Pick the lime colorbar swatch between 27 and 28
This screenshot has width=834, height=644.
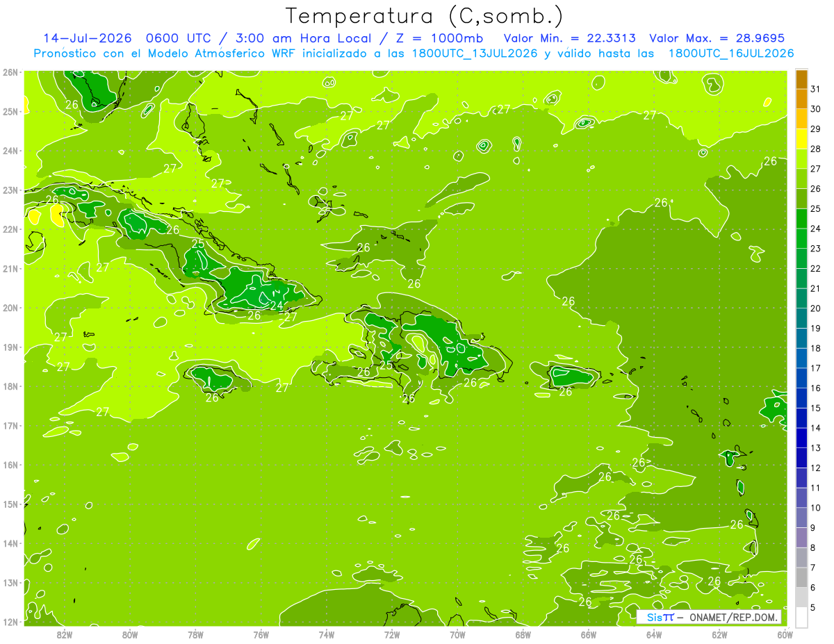801,159
